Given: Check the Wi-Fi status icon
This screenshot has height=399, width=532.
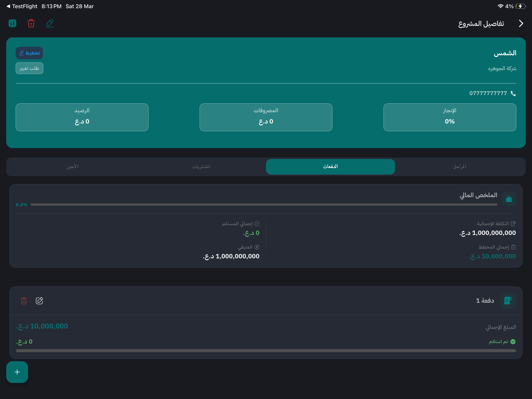Looking at the screenshot, I should click(x=500, y=6).
